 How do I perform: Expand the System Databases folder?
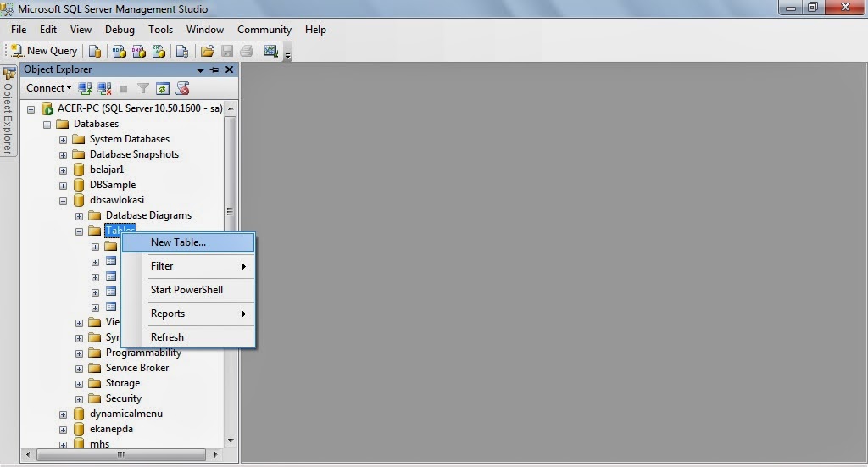click(x=63, y=140)
